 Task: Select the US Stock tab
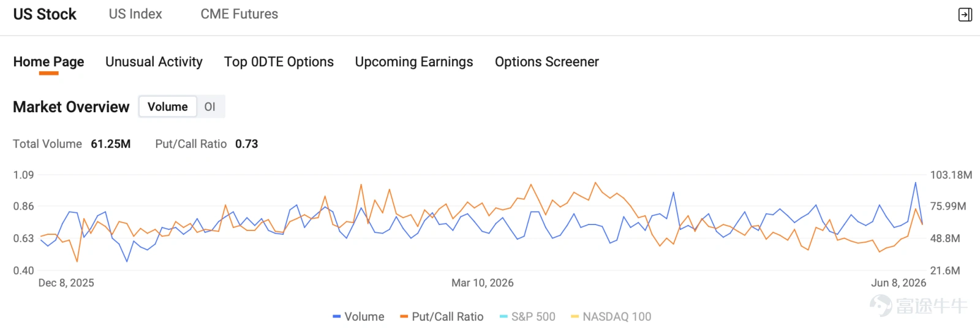(x=45, y=14)
